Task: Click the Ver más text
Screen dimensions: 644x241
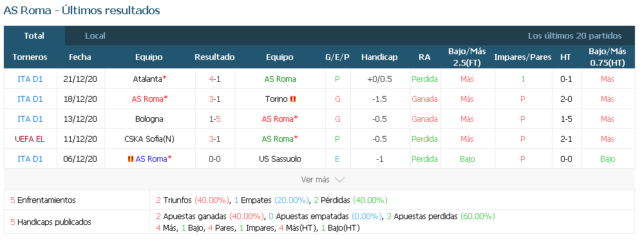Action: (316, 180)
